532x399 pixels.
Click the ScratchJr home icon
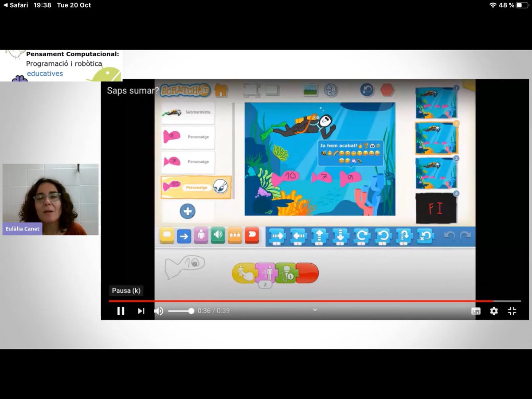[221, 90]
